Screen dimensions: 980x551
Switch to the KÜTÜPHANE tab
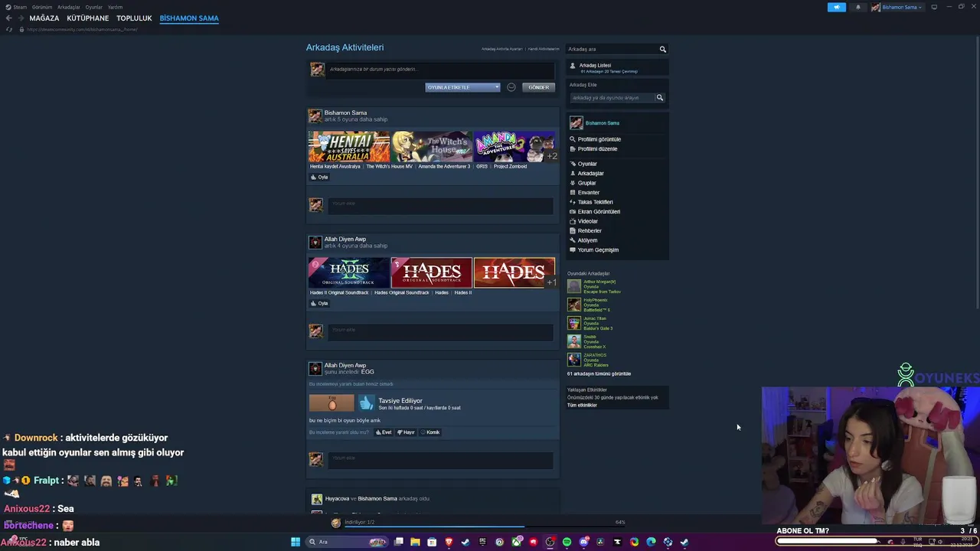point(88,18)
